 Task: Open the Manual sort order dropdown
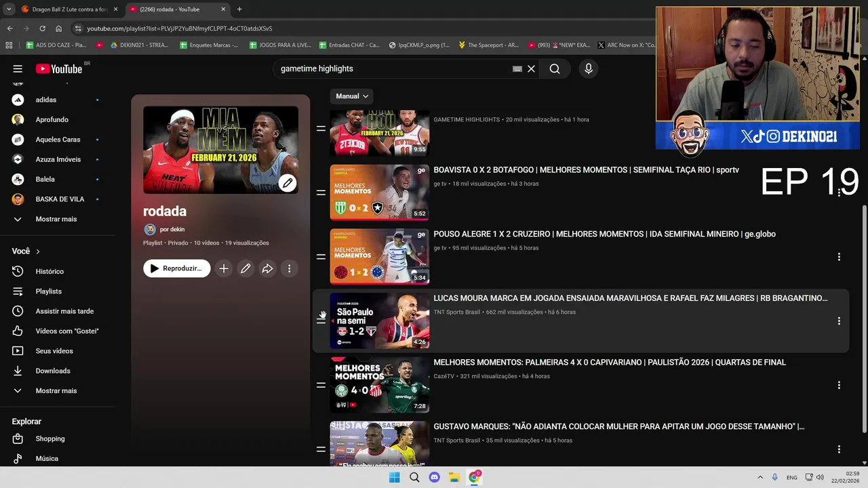[x=352, y=96]
